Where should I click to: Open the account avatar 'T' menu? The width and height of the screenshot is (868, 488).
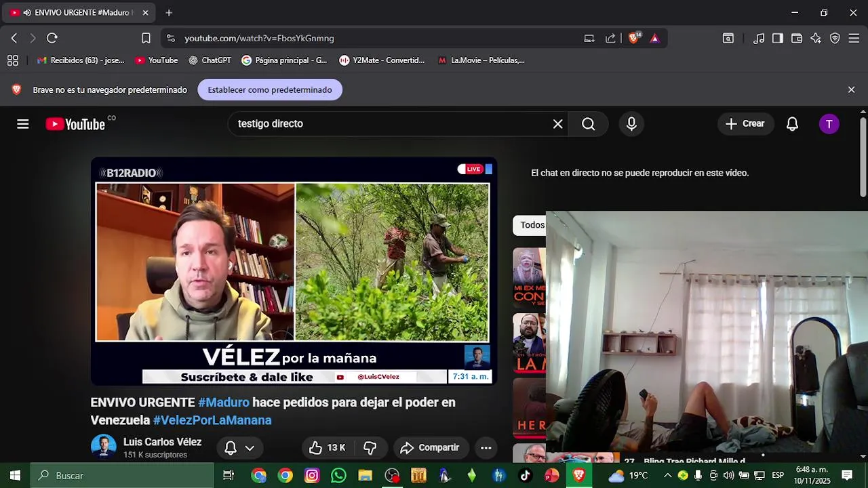click(x=829, y=124)
